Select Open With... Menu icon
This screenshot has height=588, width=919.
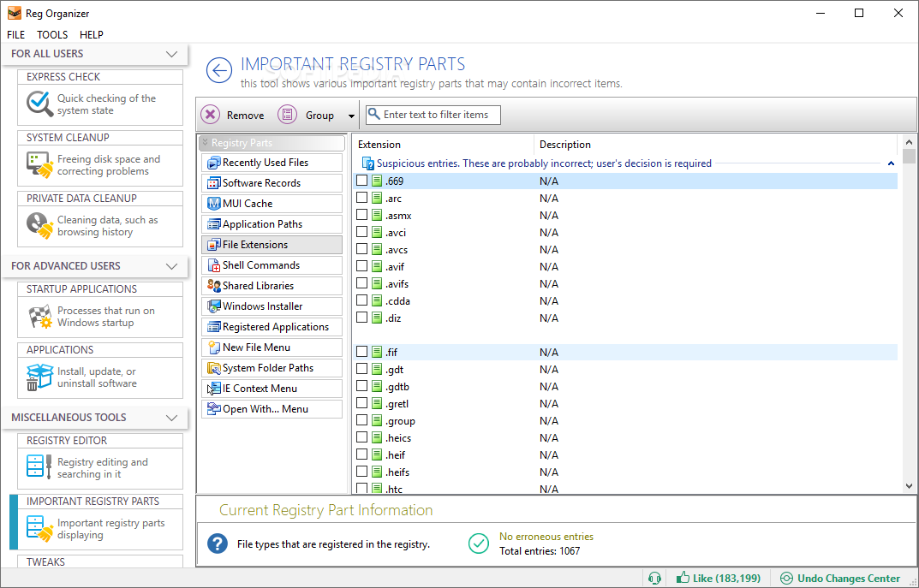(214, 409)
